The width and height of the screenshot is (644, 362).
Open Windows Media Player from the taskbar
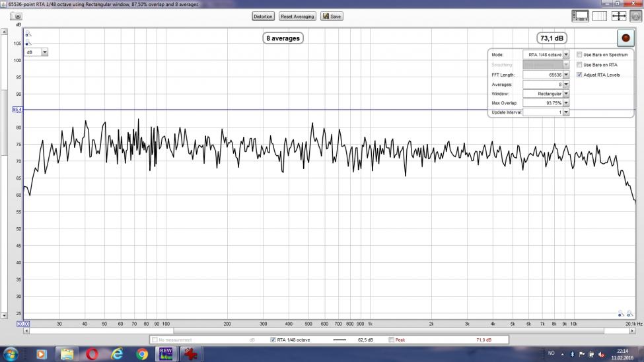41,354
